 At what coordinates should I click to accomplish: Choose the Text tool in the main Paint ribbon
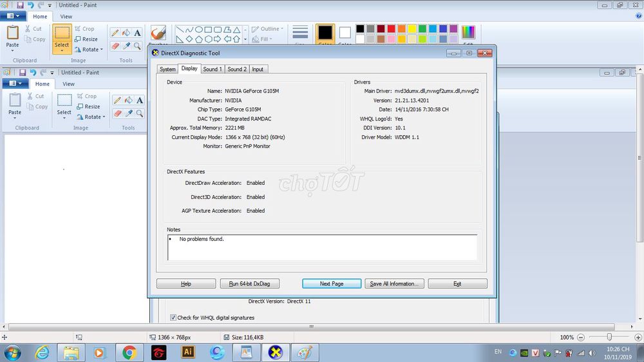pos(137,33)
